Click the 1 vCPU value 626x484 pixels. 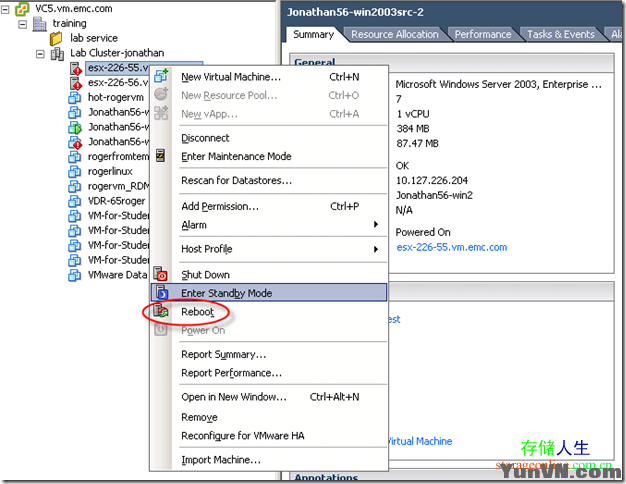[x=413, y=114]
